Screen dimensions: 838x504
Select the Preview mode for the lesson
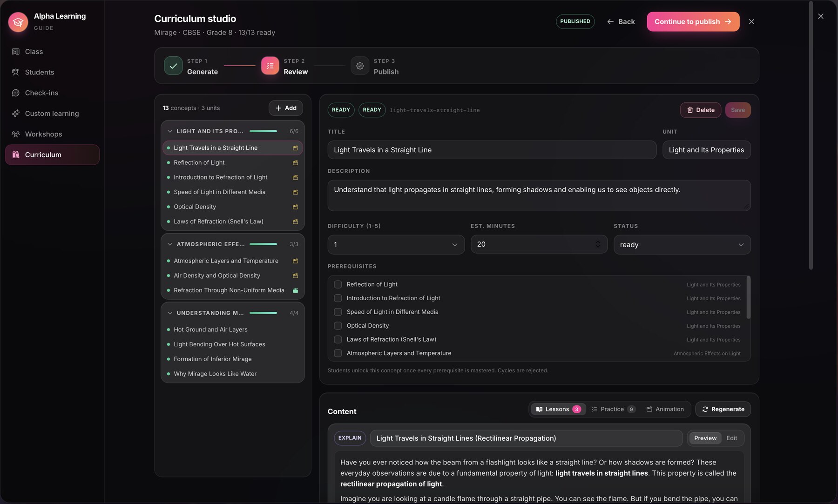(x=705, y=438)
